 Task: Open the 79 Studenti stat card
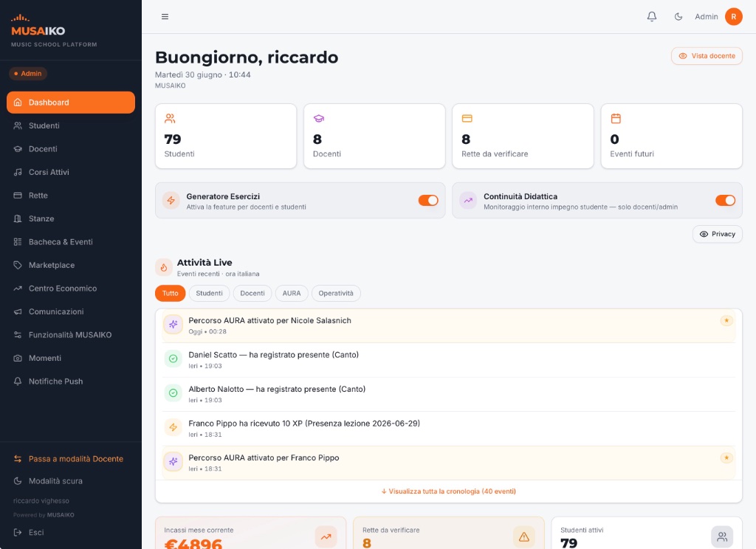point(226,137)
